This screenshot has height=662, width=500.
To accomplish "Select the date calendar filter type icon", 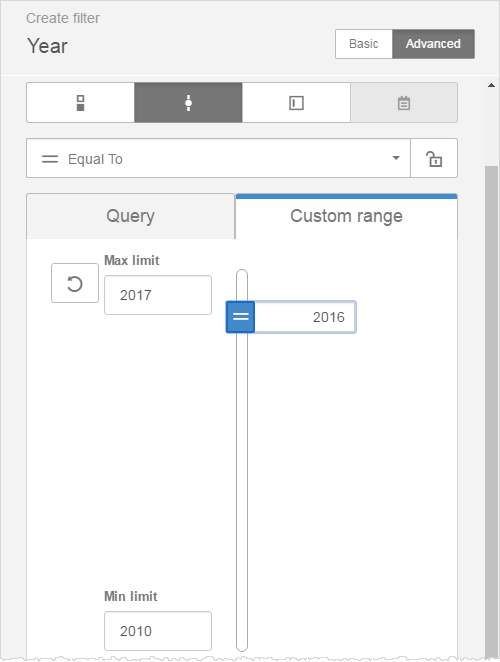I will 404,103.
